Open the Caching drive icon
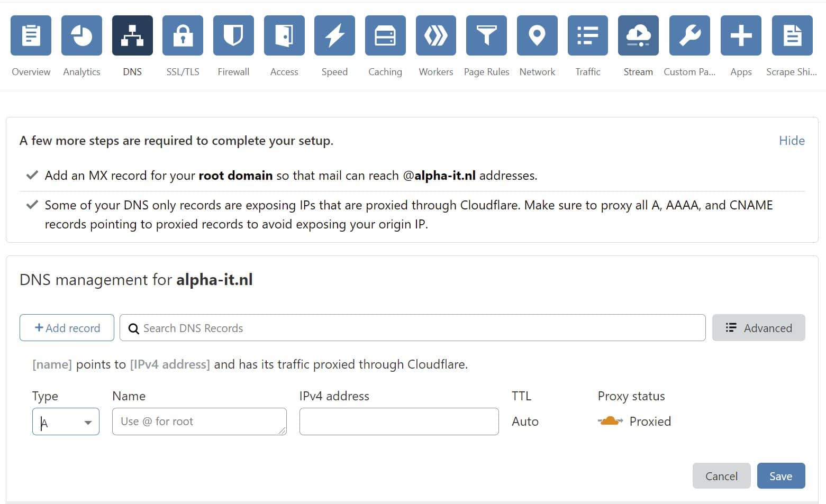 (x=385, y=36)
